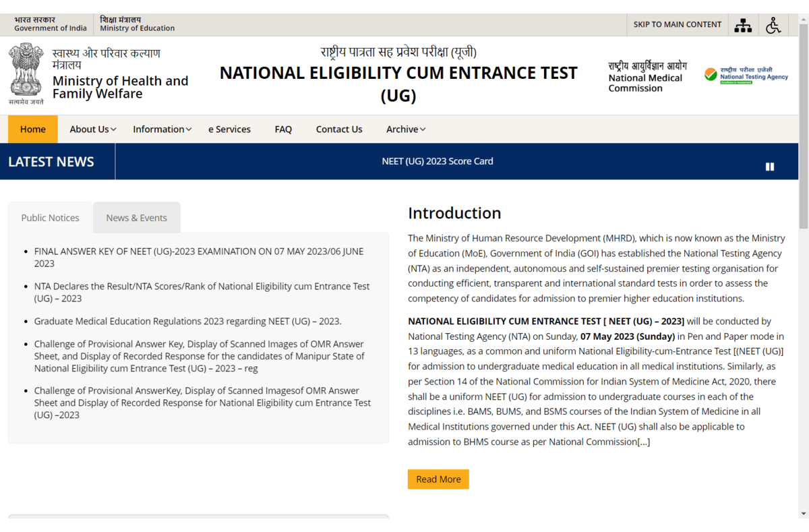Click Skip to Main Content link
809x532 pixels.
click(677, 24)
